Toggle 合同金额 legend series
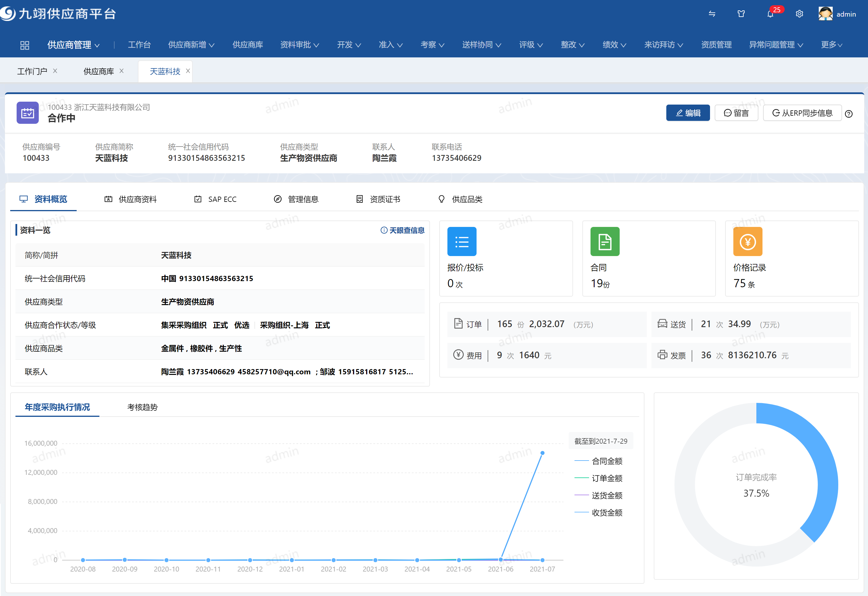The width and height of the screenshot is (868, 596). (x=598, y=461)
